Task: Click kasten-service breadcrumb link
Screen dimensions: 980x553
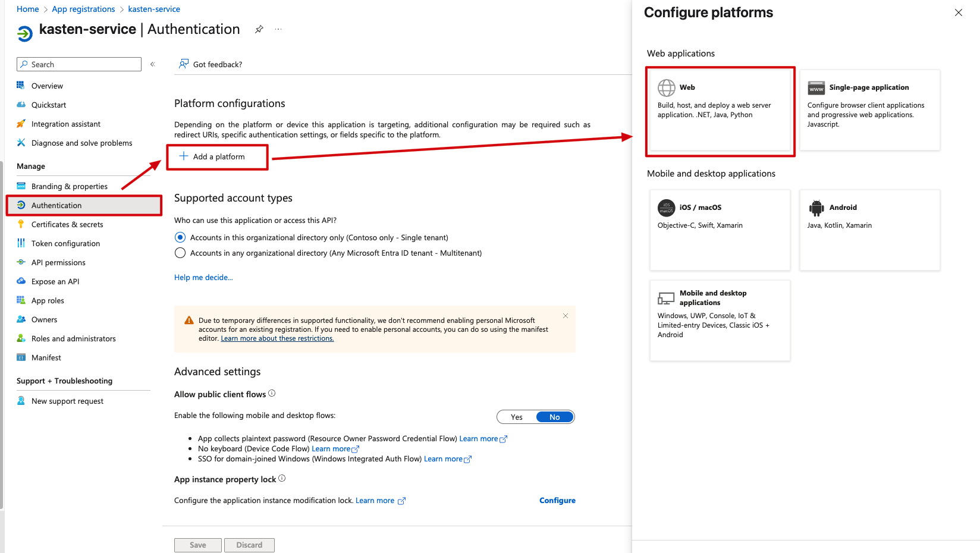Action: (x=154, y=9)
